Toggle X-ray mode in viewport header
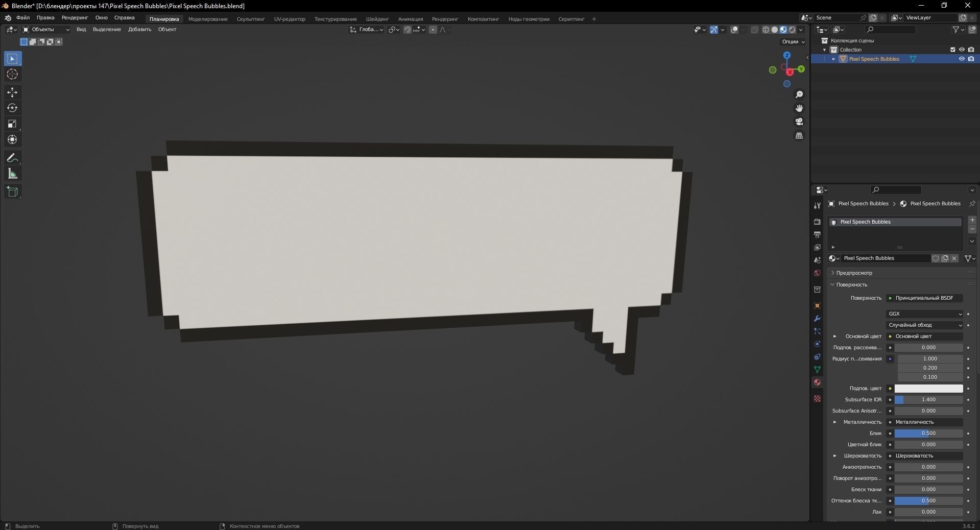980x530 pixels. pos(754,30)
